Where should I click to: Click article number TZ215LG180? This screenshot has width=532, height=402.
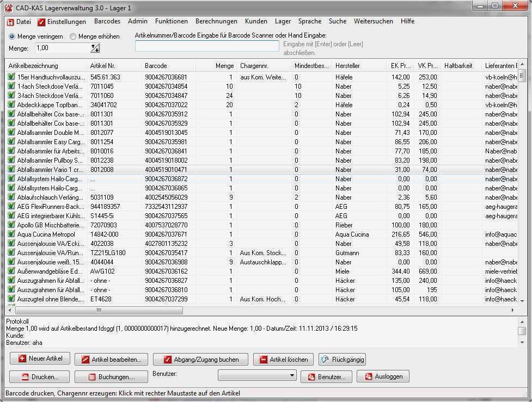click(108, 253)
